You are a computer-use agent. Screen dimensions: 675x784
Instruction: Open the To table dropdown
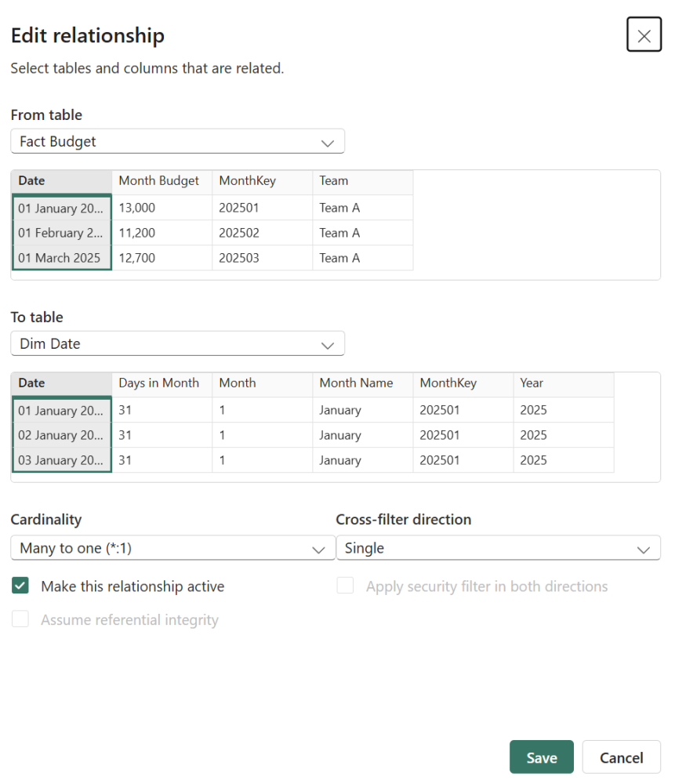pos(177,343)
